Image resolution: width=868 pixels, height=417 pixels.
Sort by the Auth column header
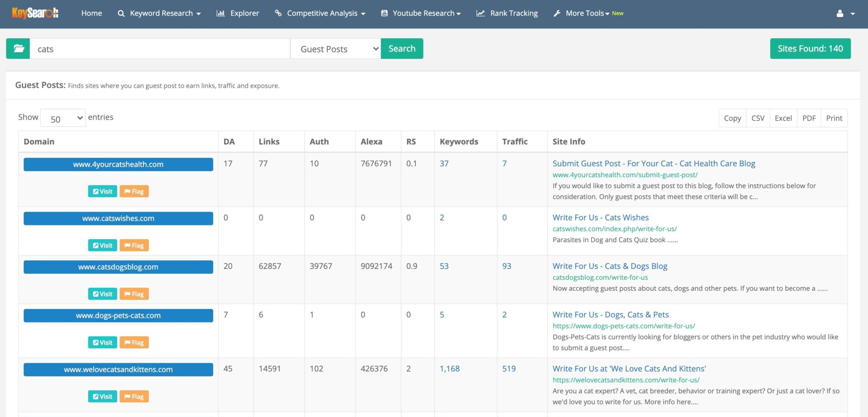330,141
